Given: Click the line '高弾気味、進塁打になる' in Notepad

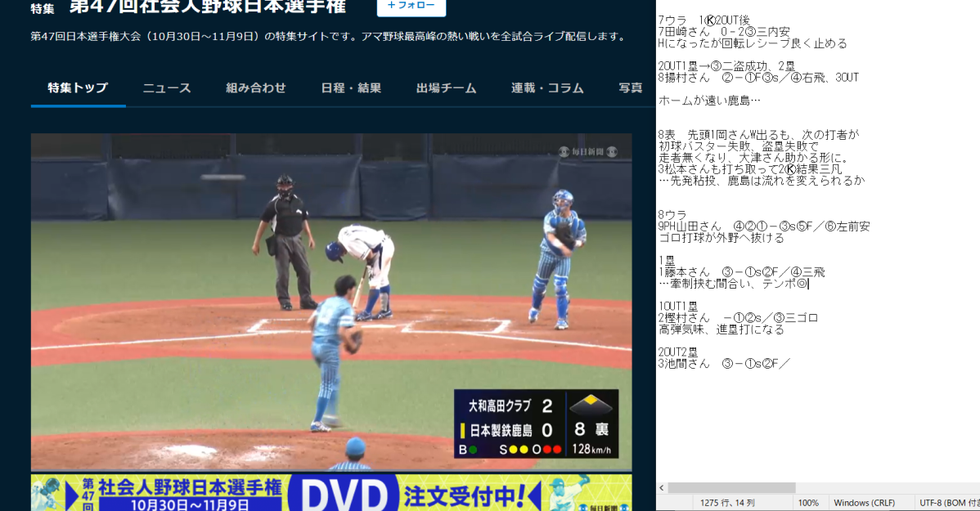Looking at the screenshot, I should (x=722, y=329).
